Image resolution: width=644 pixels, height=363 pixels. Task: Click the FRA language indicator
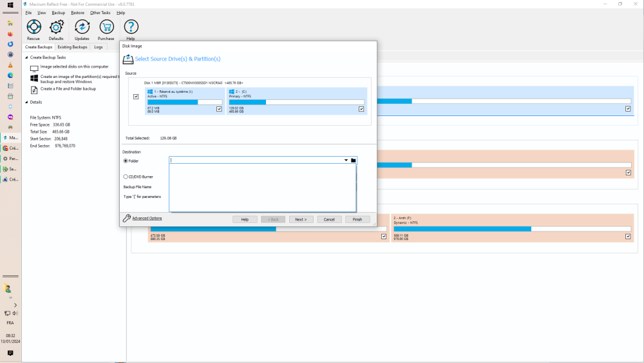tap(10, 323)
